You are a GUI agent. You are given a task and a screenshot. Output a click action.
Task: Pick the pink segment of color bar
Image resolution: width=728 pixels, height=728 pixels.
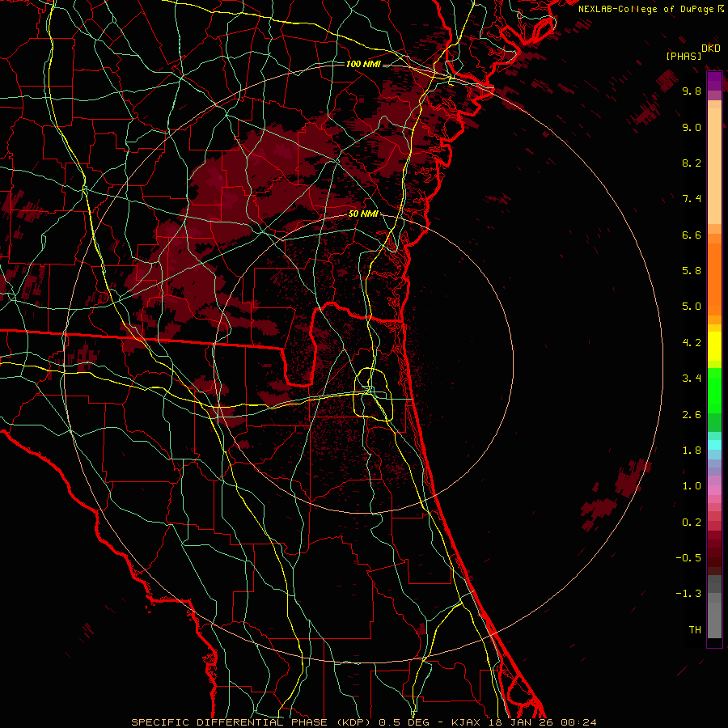pos(714,490)
